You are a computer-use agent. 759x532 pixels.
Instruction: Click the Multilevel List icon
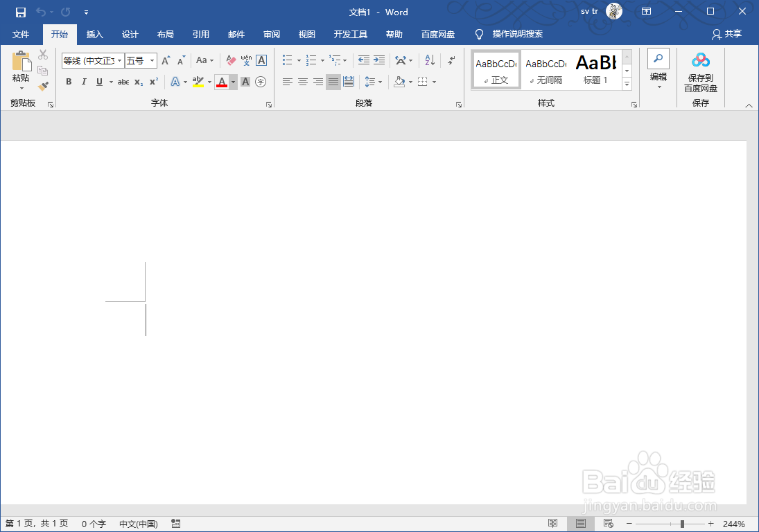(335, 60)
